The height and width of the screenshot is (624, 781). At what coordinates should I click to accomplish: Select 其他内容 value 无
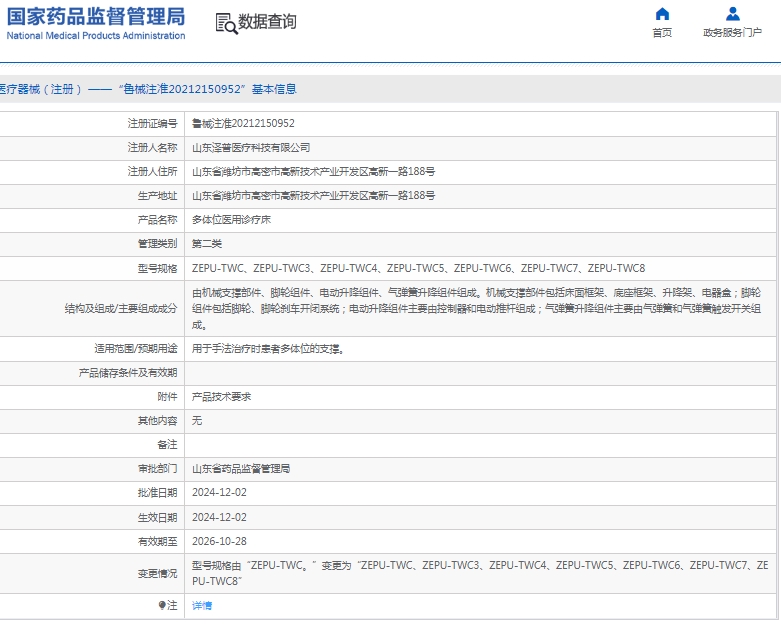(x=197, y=421)
